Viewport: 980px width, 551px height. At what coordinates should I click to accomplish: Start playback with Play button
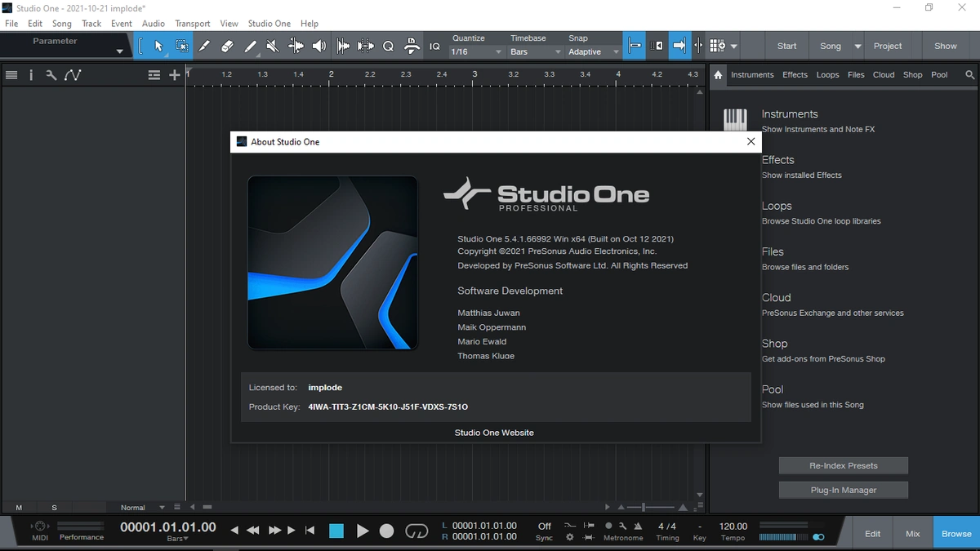(x=363, y=531)
